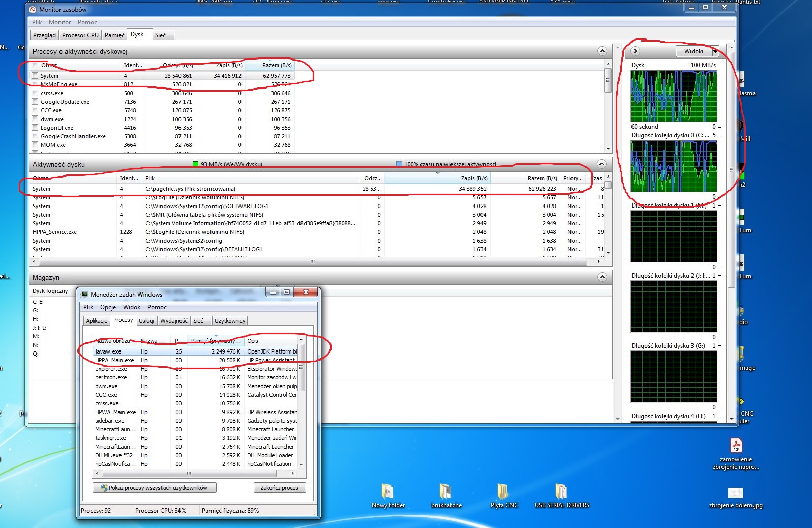Collapse the Magazyn section
The height and width of the screenshot is (528, 812).
(x=602, y=277)
